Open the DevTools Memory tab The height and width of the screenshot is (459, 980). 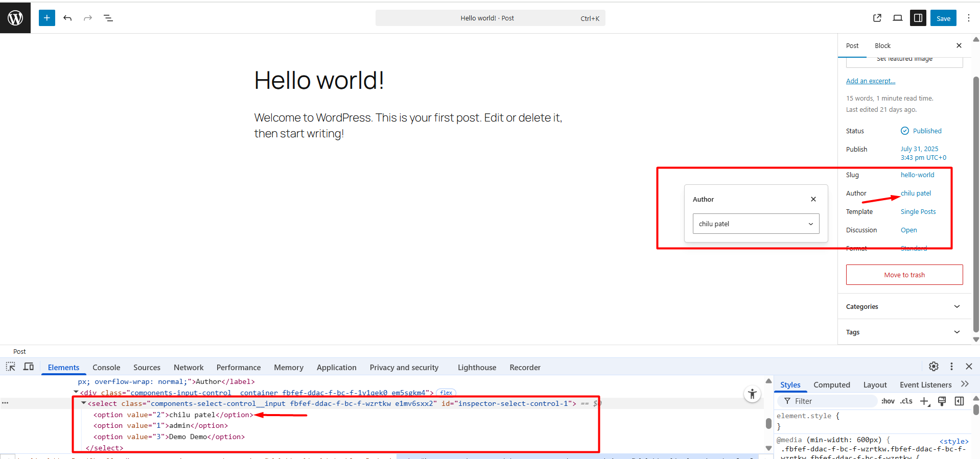(x=289, y=368)
